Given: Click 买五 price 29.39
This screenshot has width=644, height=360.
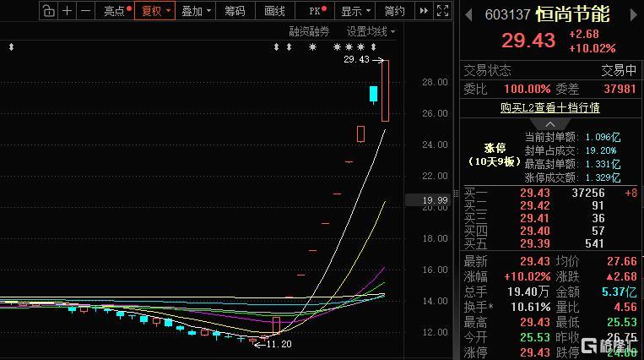Looking at the screenshot, I should point(535,243).
